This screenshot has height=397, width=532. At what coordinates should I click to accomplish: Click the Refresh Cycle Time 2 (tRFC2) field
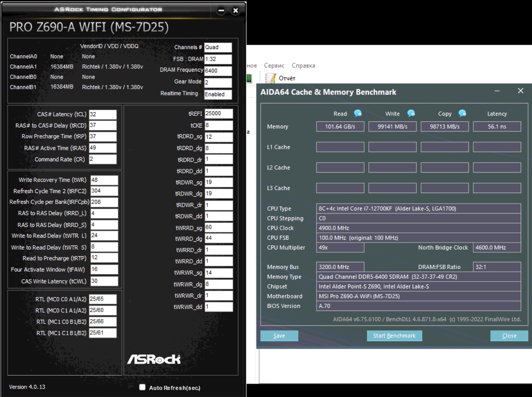[104, 191]
